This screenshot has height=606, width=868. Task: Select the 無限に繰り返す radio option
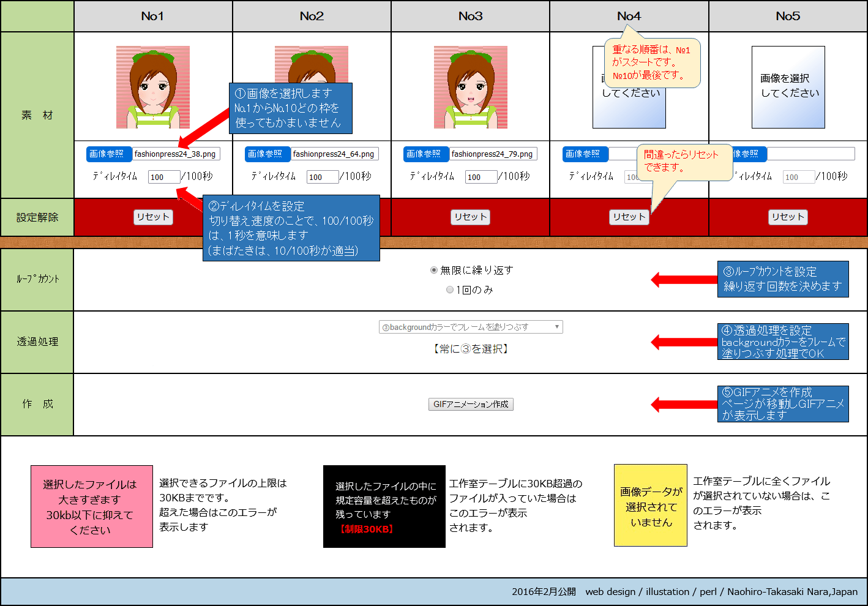click(x=434, y=270)
